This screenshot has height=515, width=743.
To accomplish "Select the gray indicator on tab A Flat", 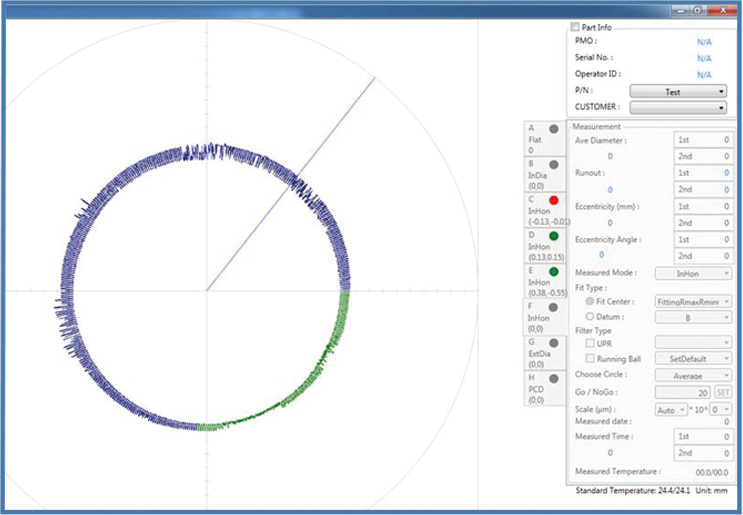I will (554, 129).
